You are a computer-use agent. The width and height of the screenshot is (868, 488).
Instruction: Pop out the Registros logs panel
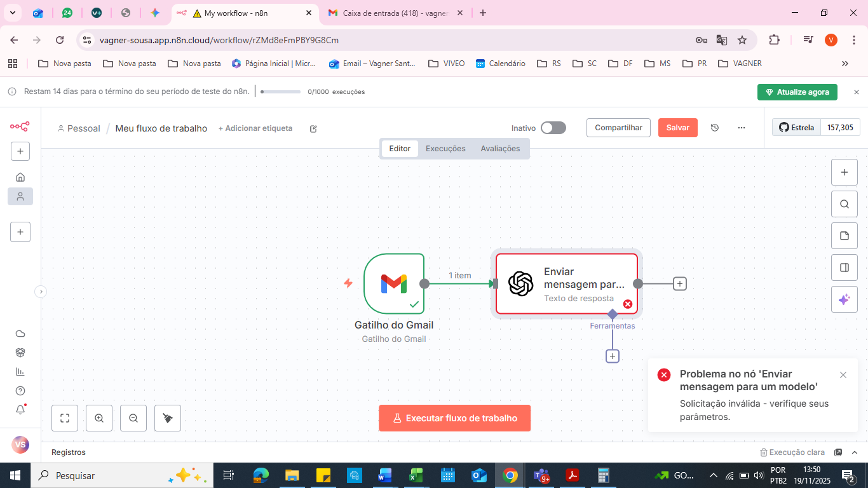click(838, 452)
